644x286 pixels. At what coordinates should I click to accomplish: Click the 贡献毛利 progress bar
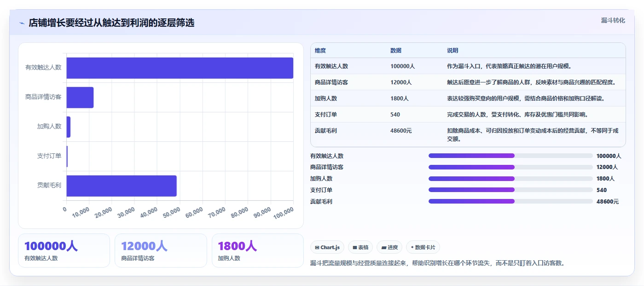(x=511, y=201)
